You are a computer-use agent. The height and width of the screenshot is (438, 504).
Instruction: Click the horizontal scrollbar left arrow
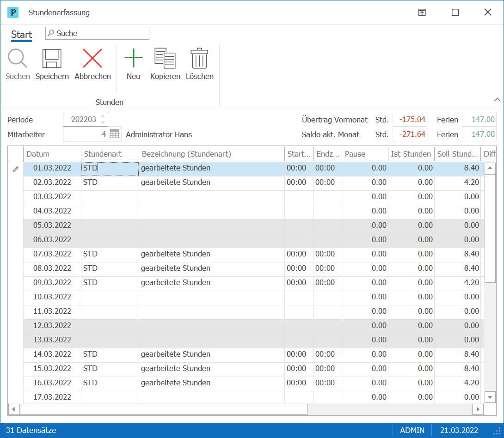pyautogui.click(x=13, y=409)
